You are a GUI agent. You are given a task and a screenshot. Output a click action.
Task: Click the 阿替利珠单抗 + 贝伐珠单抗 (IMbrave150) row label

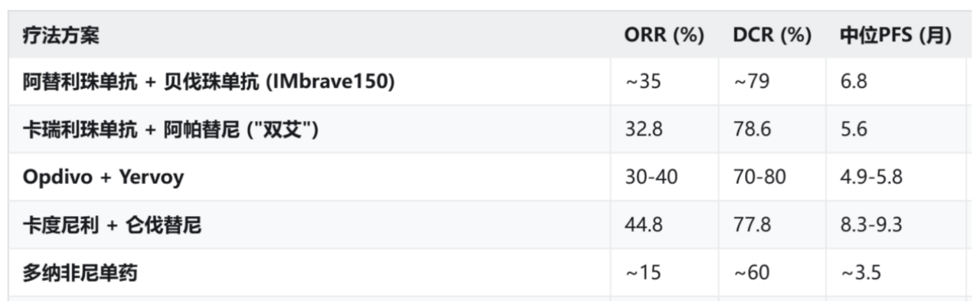click(x=208, y=82)
